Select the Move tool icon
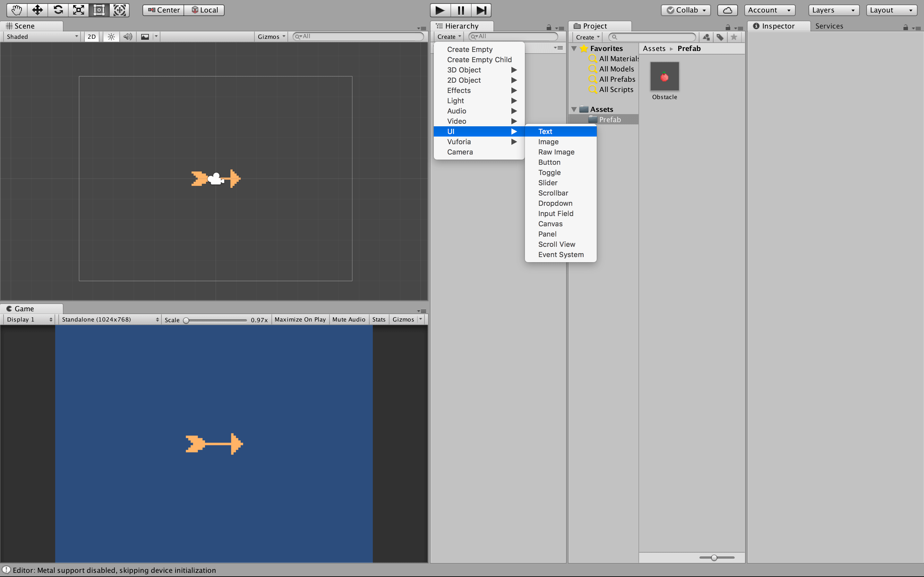The width and height of the screenshot is (924, 577). point(37,10)
